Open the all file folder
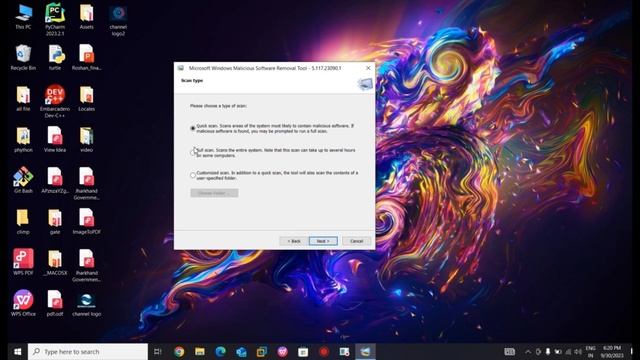 coord(23,98)
